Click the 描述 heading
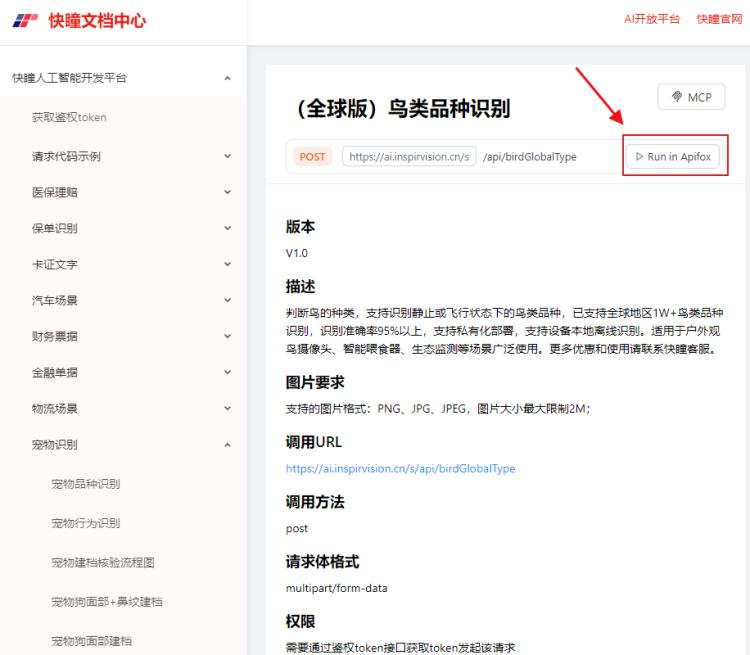This screenshot has height=655, width=750. 300,286
